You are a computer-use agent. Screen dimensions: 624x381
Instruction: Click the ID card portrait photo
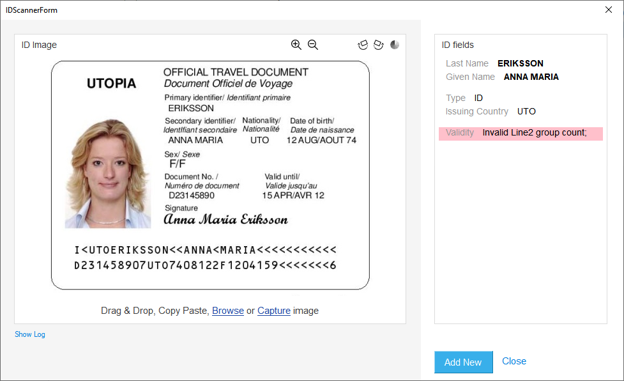click(x=108, y=174)
